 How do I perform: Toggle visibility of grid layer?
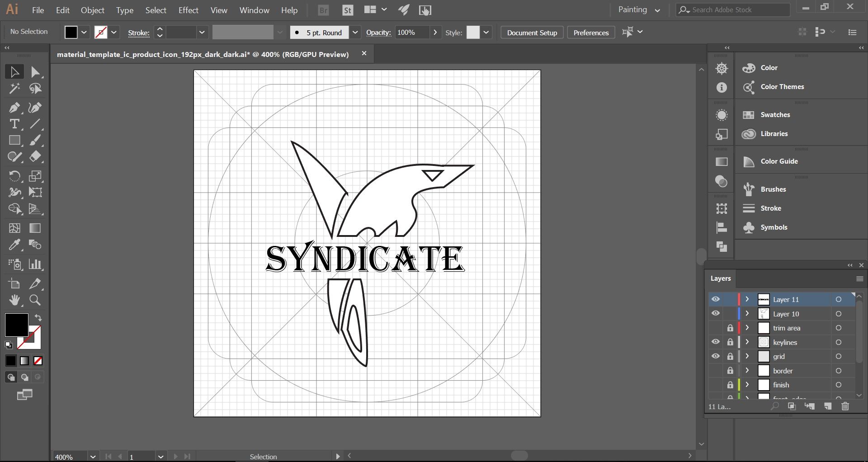pos(716,356)
